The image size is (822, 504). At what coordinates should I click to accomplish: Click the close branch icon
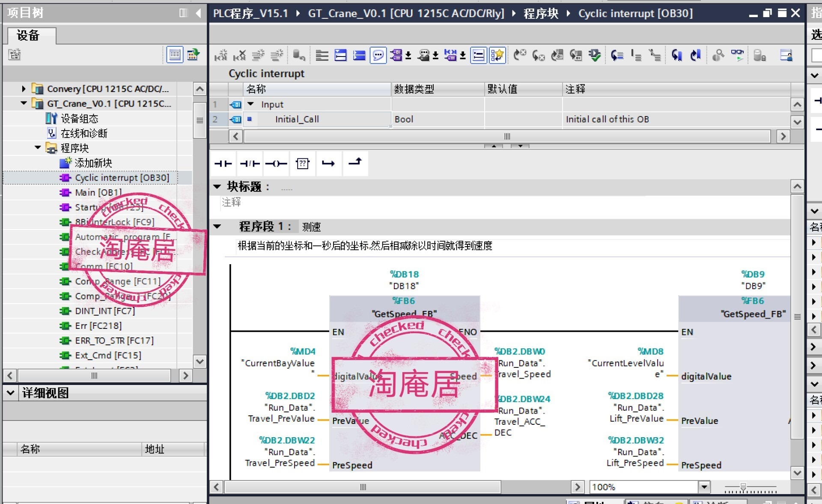coord(355,163)
